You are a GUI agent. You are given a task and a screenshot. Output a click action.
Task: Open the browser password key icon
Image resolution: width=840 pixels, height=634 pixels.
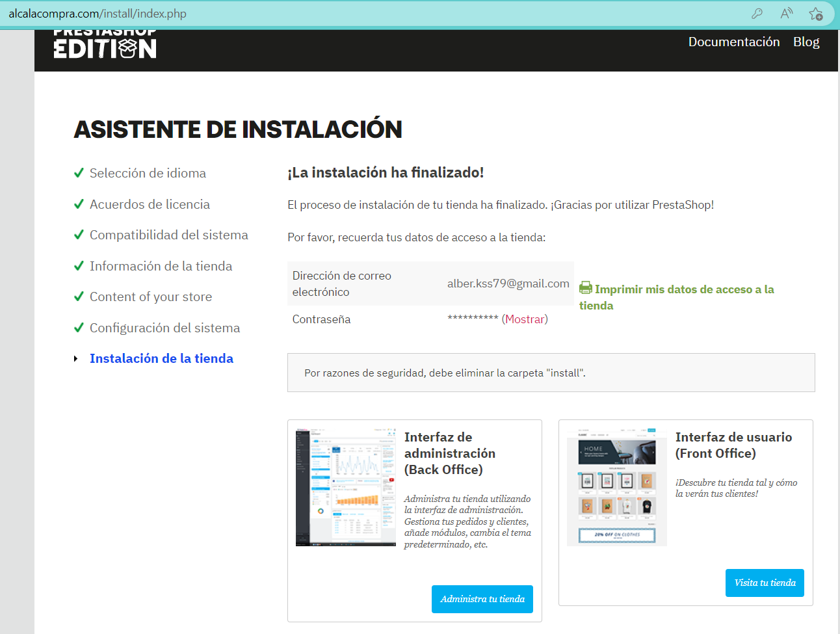click(757, 14)
